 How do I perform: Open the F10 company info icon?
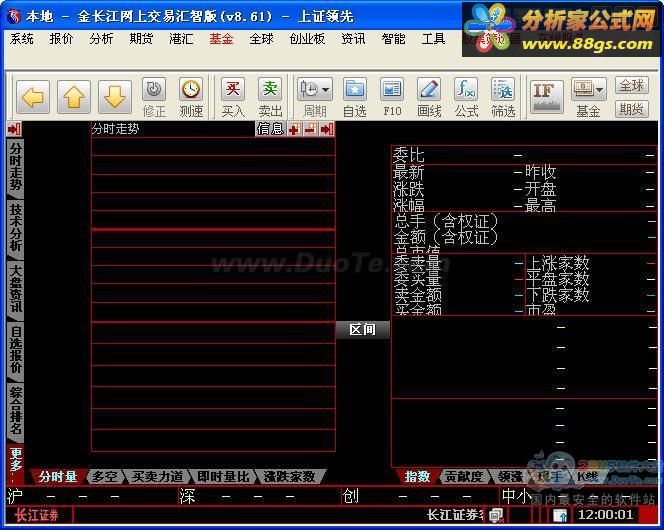click(392, 97)
